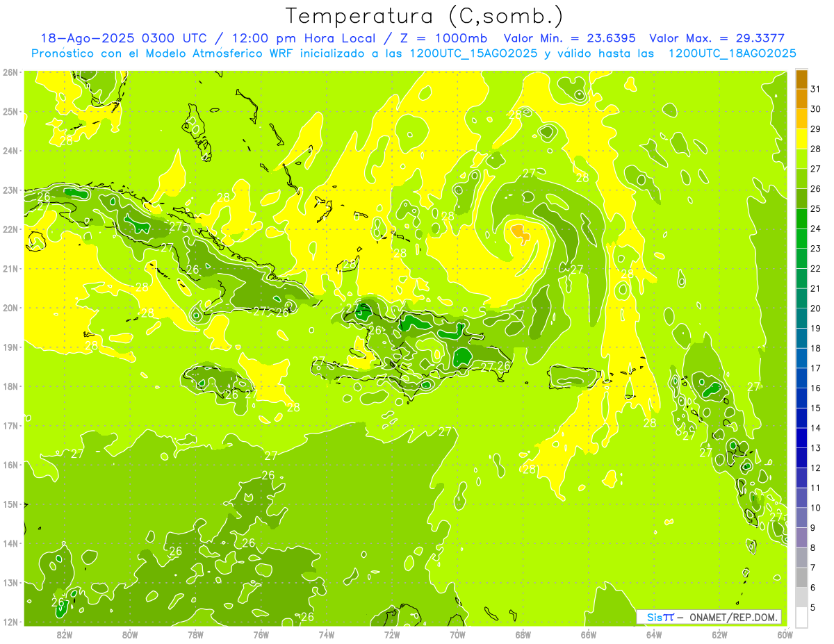Click the '21N' latitude axis label
Image resolution: width=834 pixels, height=644 pixels.
click(10, 269)
